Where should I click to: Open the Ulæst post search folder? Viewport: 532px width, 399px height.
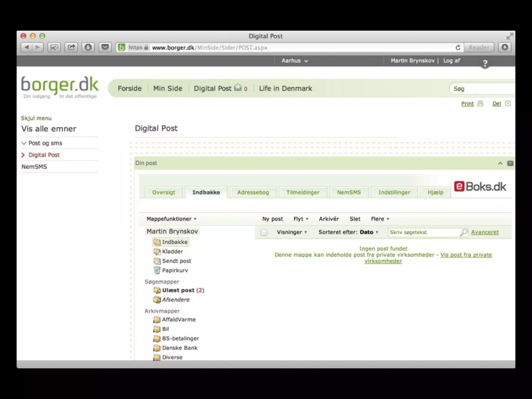[x=178, y=290]
